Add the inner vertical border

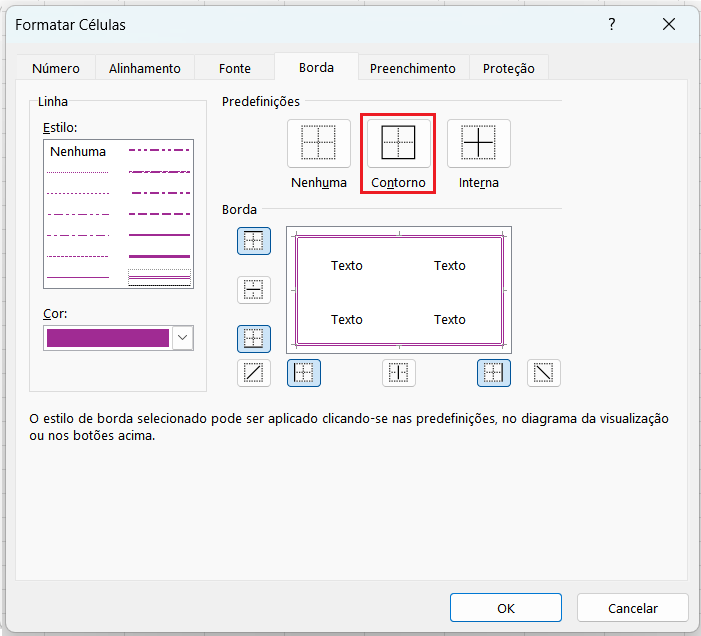(399, 373)
